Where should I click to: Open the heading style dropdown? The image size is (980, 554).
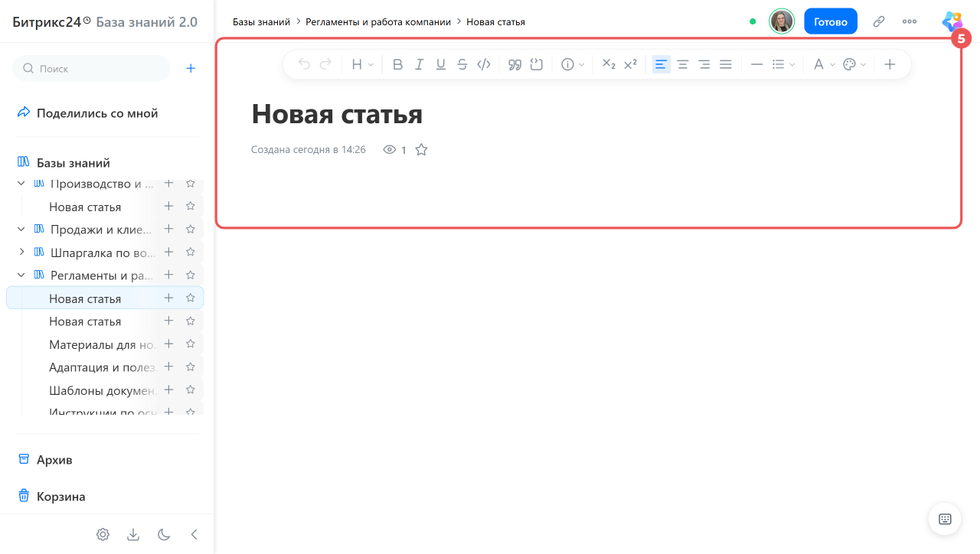point(362,65)
